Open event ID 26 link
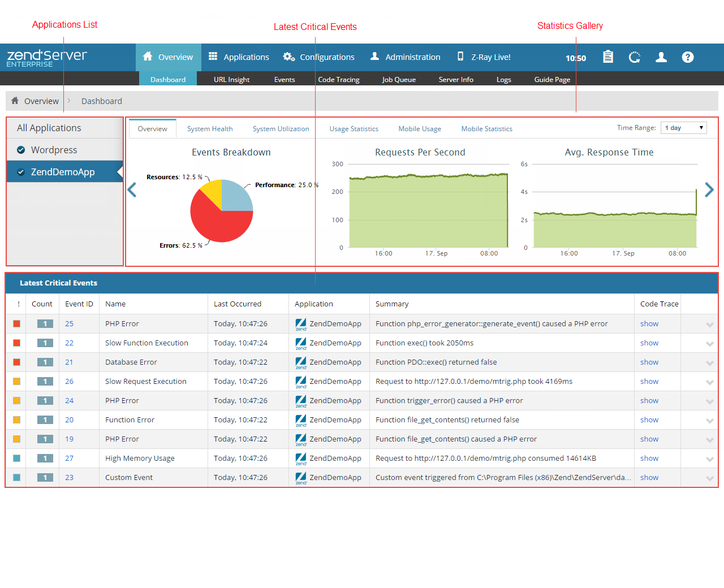The width and height of the screenshot is (724, 588). tap(69, 382)
